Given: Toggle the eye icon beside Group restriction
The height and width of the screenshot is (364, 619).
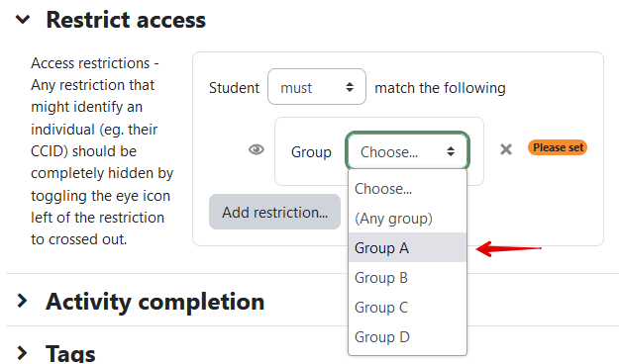Looking at the screenshot, I should pos(257,150).
